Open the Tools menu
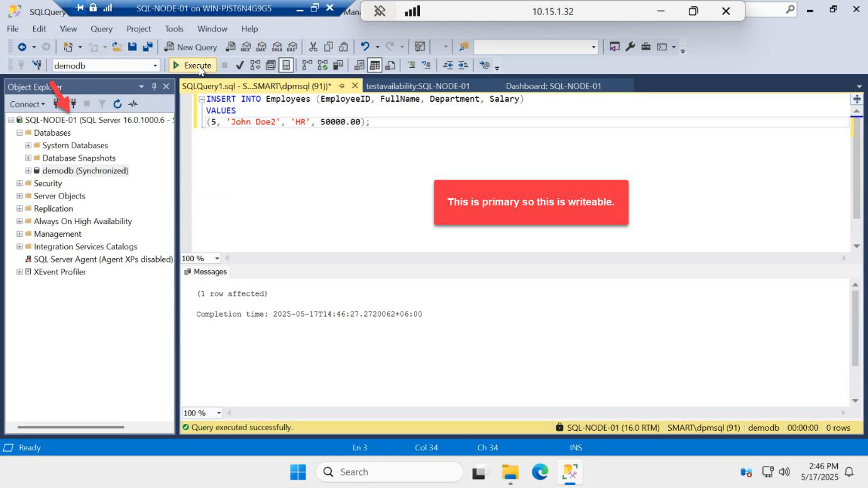 pos(174,29)
